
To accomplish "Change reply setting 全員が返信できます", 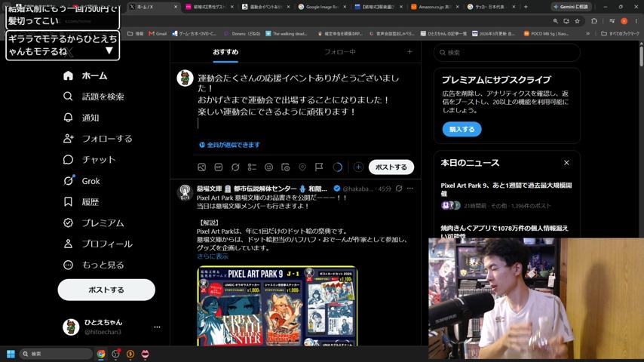I will [229, 145].
